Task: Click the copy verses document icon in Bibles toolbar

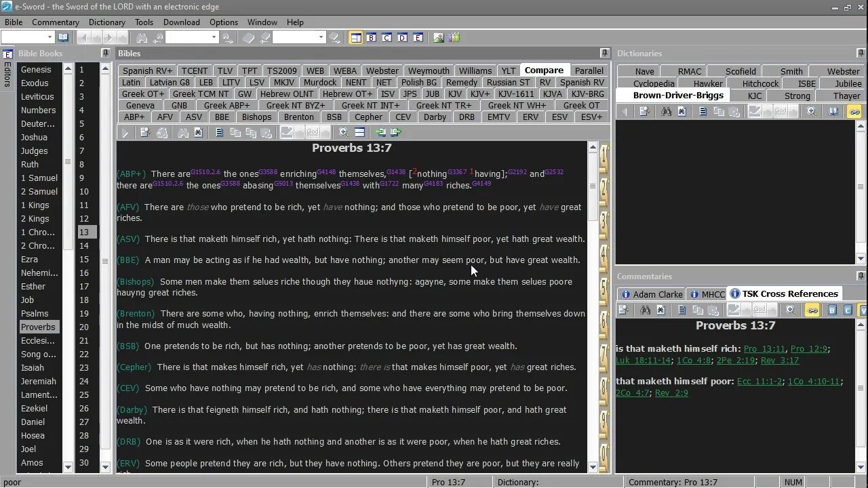Action: (x=220, y=133)
